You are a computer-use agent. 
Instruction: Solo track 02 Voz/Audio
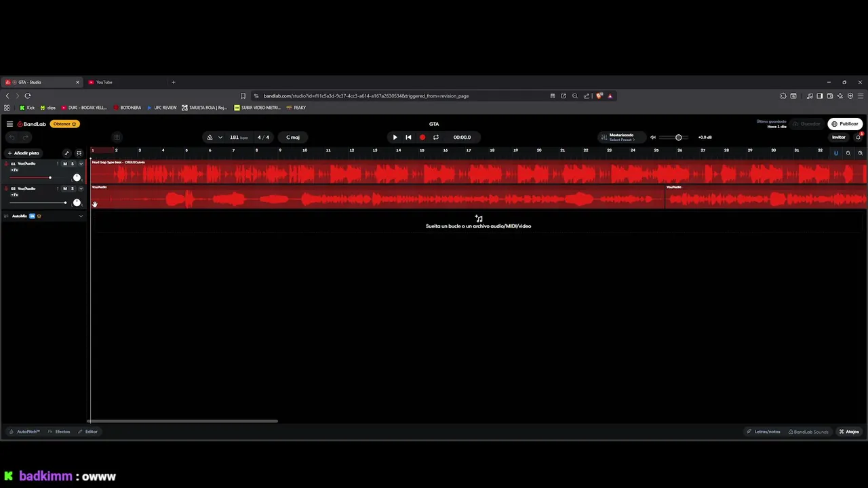tap(73, 188)
